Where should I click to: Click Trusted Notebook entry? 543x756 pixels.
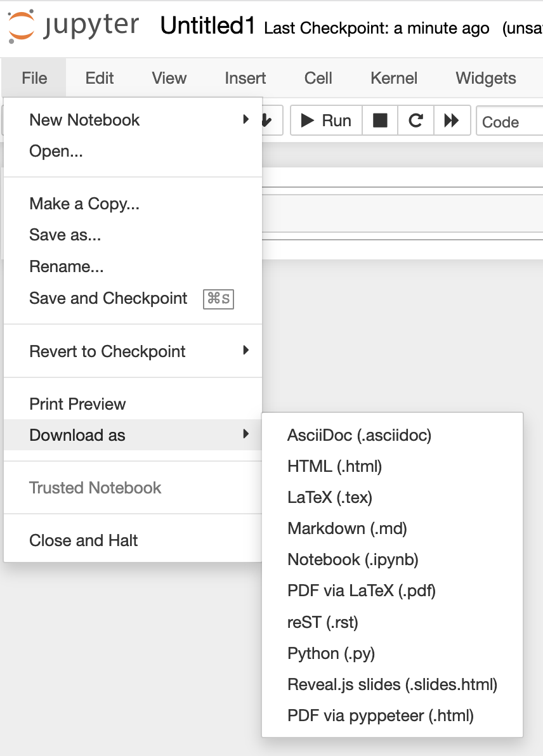click(133, 488)
